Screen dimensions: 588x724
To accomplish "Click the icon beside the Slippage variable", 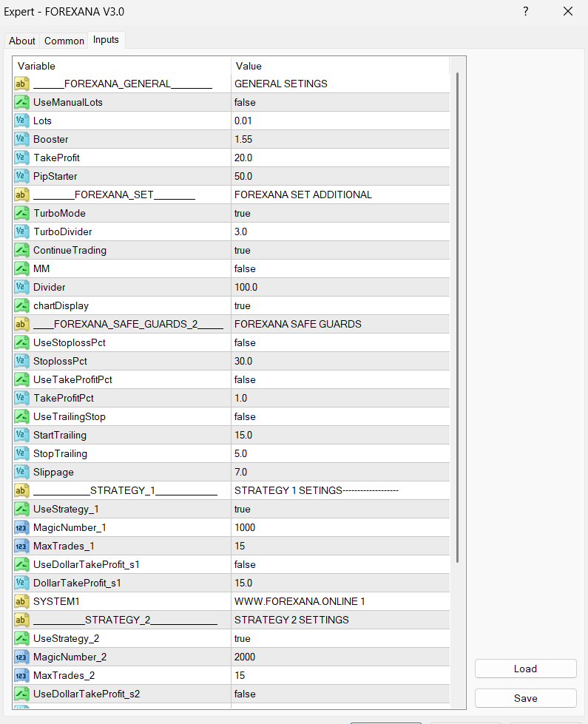I will point(21,472).
